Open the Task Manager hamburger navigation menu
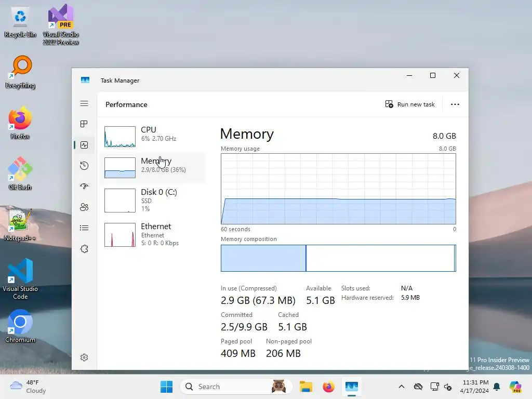532x399 pixels. 84,103
